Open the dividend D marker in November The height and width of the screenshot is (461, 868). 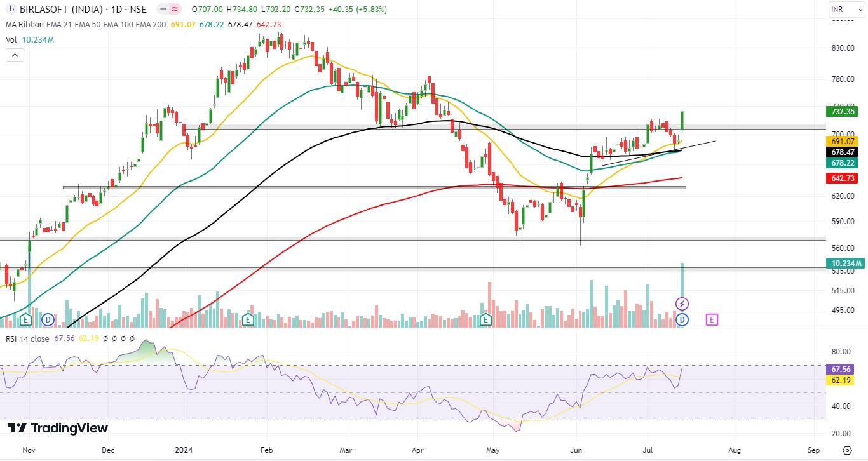click(x=48, y=319)
